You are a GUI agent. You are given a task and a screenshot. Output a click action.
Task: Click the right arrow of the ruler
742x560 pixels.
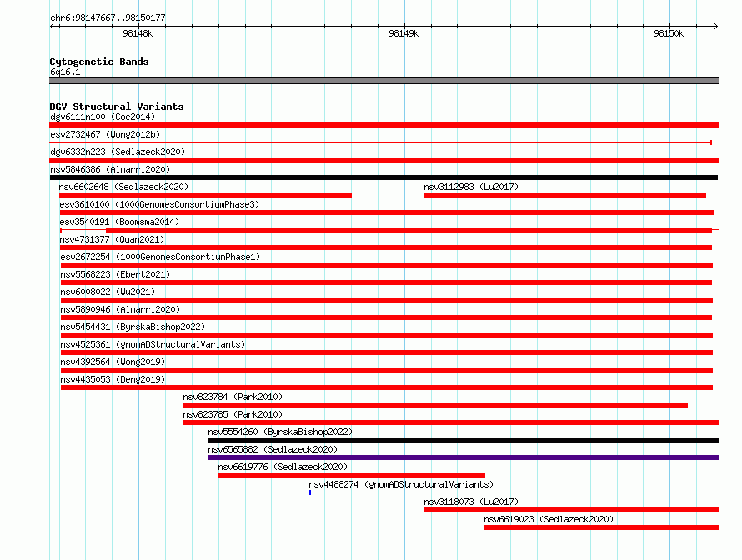pyautogui.click(x=715, y=26)
